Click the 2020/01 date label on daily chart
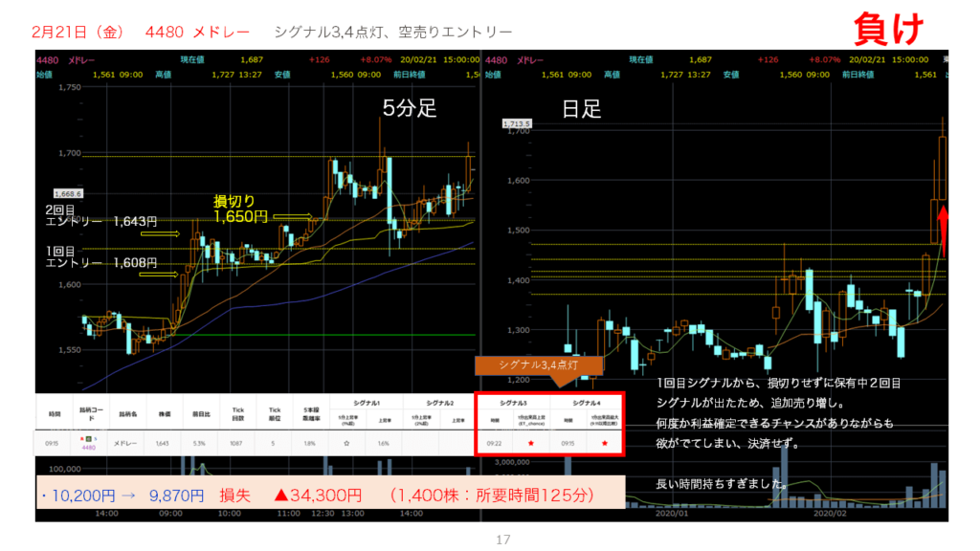980x551 pixels. point(671,514)
